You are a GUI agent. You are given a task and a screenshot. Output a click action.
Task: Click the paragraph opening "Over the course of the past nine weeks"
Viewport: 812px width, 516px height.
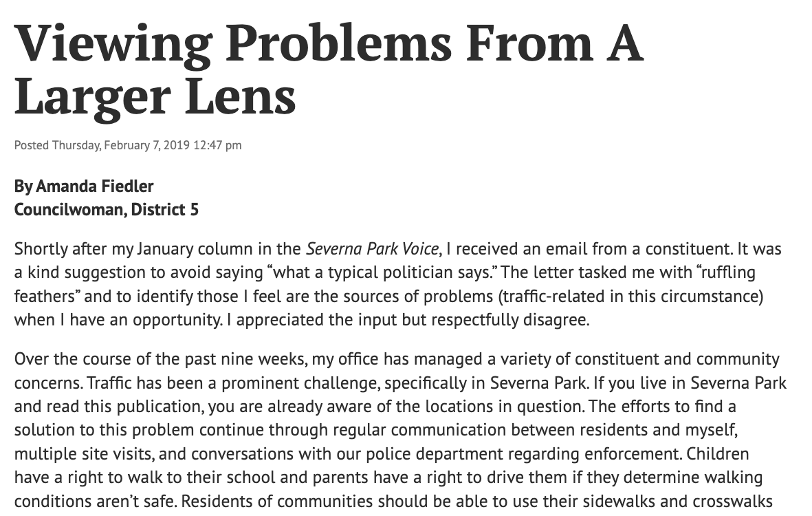point(400,430)
